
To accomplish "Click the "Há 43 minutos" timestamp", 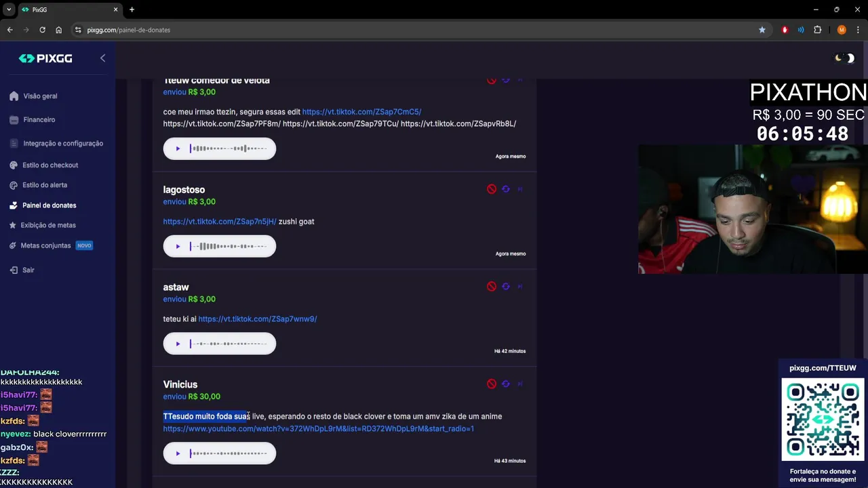I will pos(510,461).
